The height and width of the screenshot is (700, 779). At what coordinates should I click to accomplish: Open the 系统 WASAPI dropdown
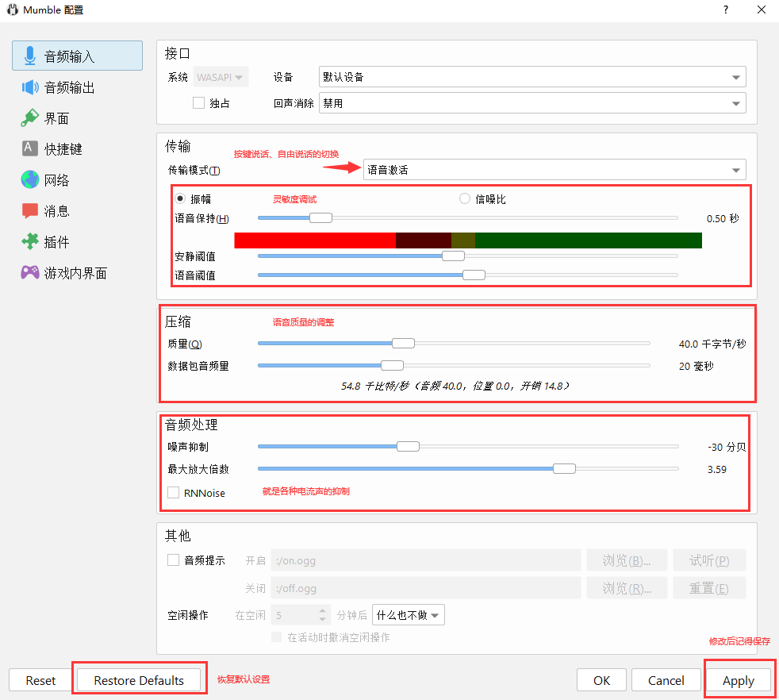click(220, 77)
